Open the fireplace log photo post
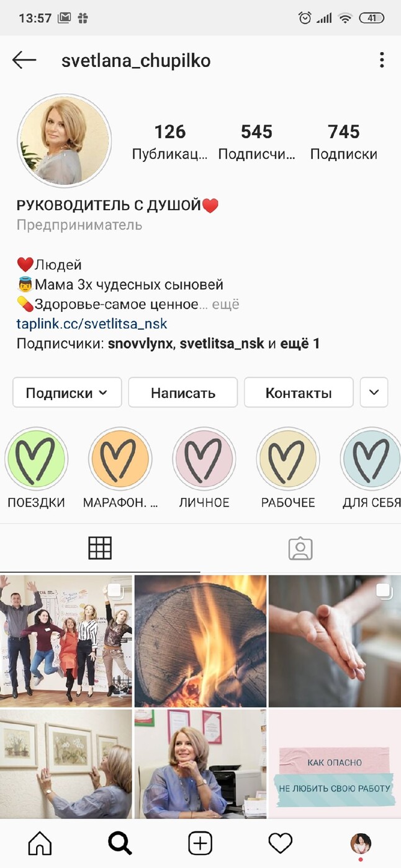 (200, 641)
